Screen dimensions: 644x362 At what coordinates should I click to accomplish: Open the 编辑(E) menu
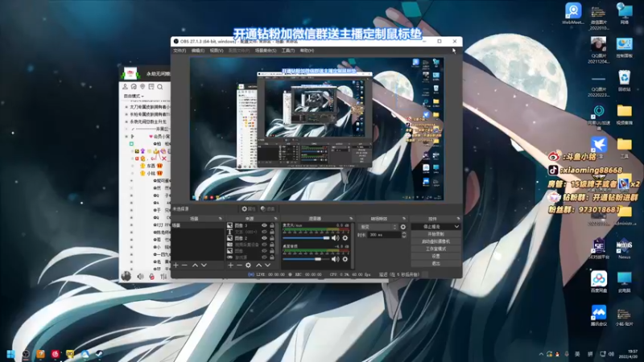tap(197, 51)
